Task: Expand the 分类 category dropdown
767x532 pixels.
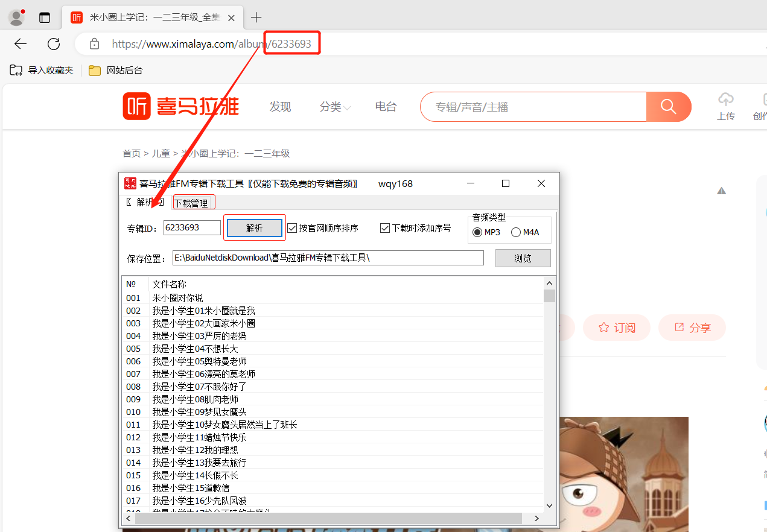Action: point(335,107)
